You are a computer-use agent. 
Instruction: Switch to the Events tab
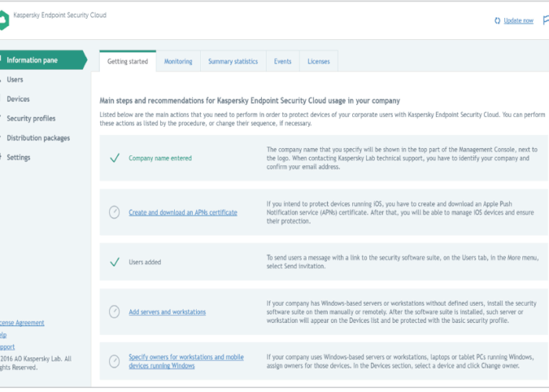[x=282, y=61]
